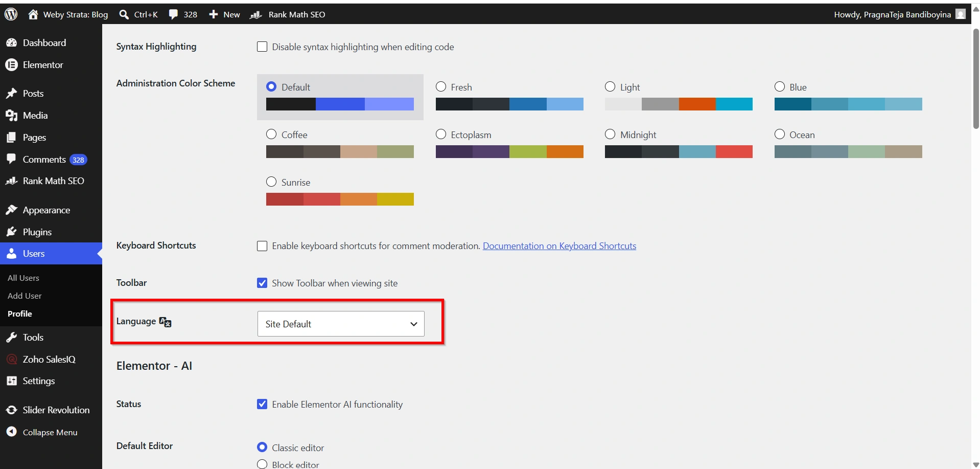Screen dimensions: 980x469
Task: Click the home icon next to Weby Strata: Blog
Action: pyautogui.click(x=33, y=14)
